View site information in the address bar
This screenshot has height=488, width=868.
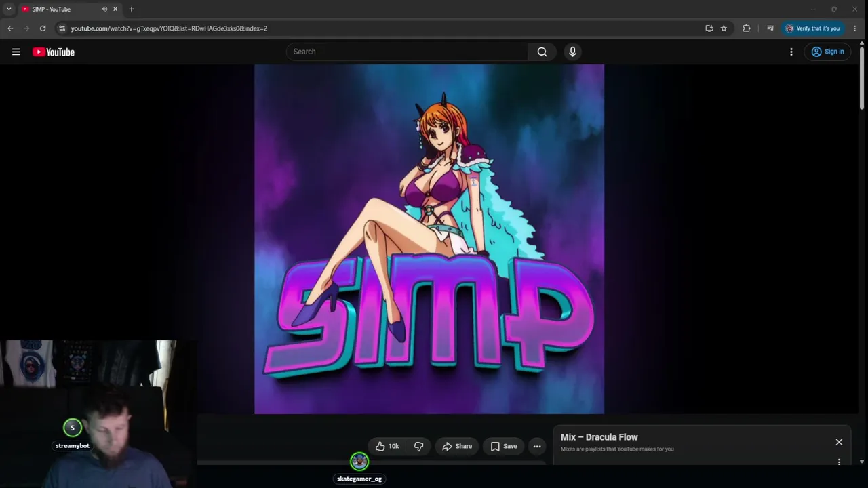(x=62, y=28)
